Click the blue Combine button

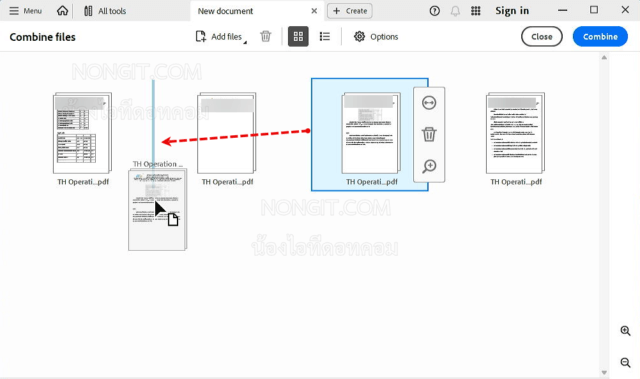point(600,36)
